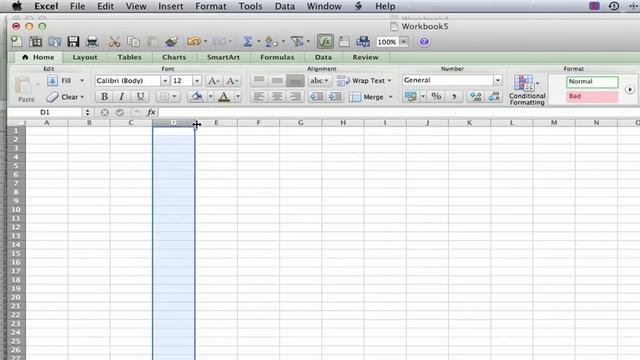Open the Merge dropdown arrow
The image size is (640, 360).
pyautogui.click(x=390, y=97)
